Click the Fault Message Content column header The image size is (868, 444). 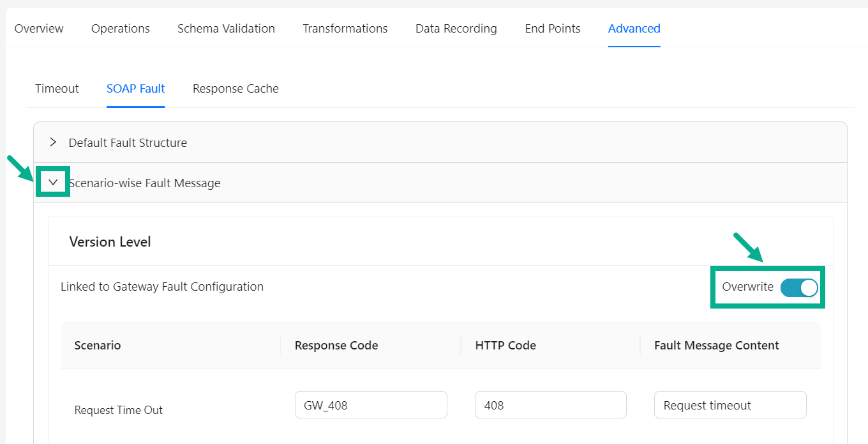click(716, 346)
